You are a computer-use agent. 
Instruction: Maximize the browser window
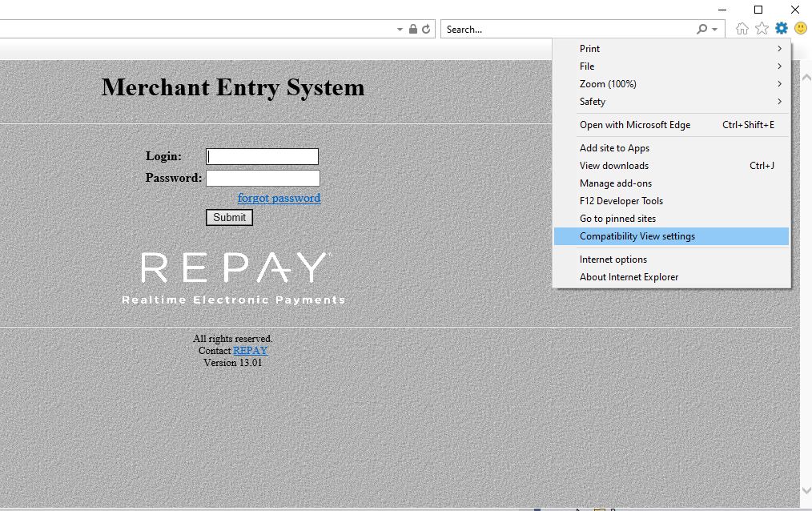pyautogui.click(x=758, y=10)
